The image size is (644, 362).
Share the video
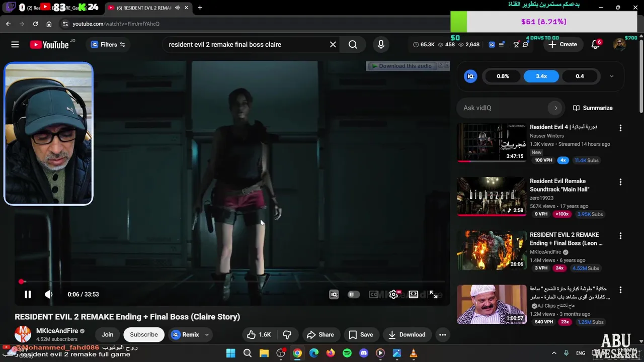[x=320, y=335]
